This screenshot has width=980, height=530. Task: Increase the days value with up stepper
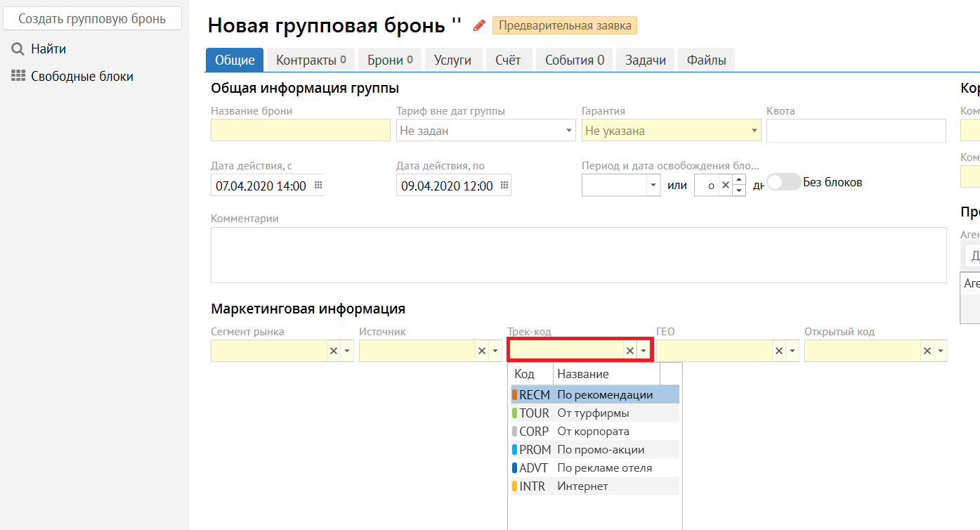coord(738,181)
